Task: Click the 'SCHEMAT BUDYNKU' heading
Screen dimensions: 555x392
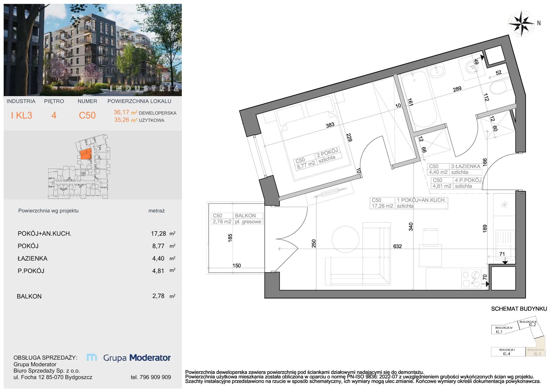Action: 519,309
